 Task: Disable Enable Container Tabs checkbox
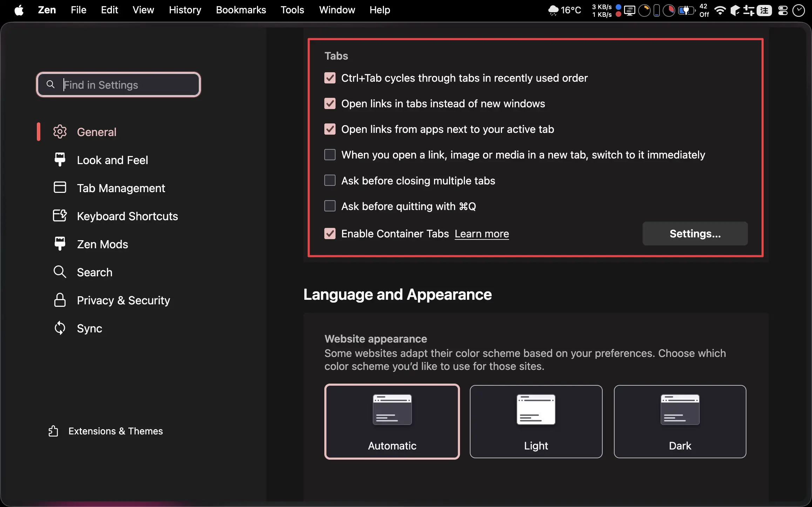tap(330, 234)
